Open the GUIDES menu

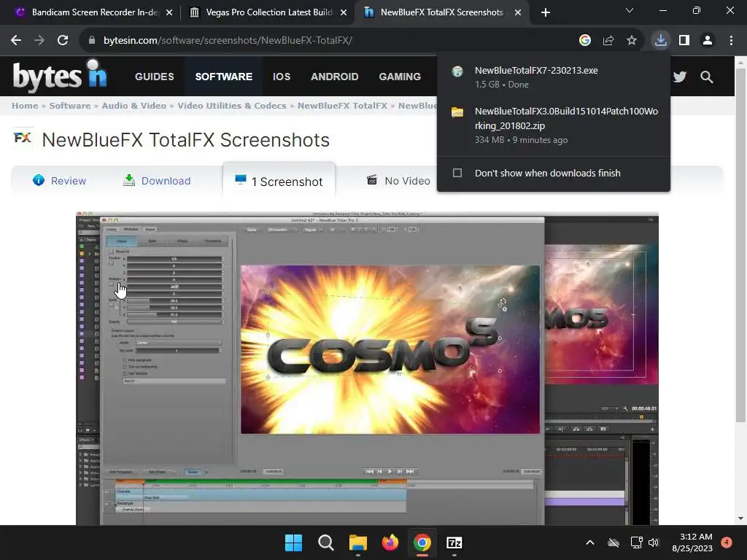coord(155,77)
